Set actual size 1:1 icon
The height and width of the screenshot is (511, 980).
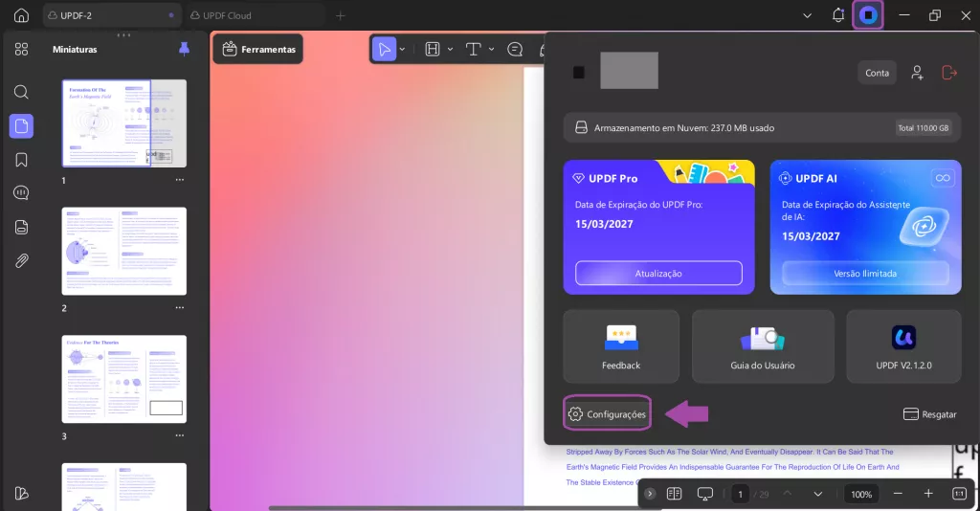tap(959, 494)
